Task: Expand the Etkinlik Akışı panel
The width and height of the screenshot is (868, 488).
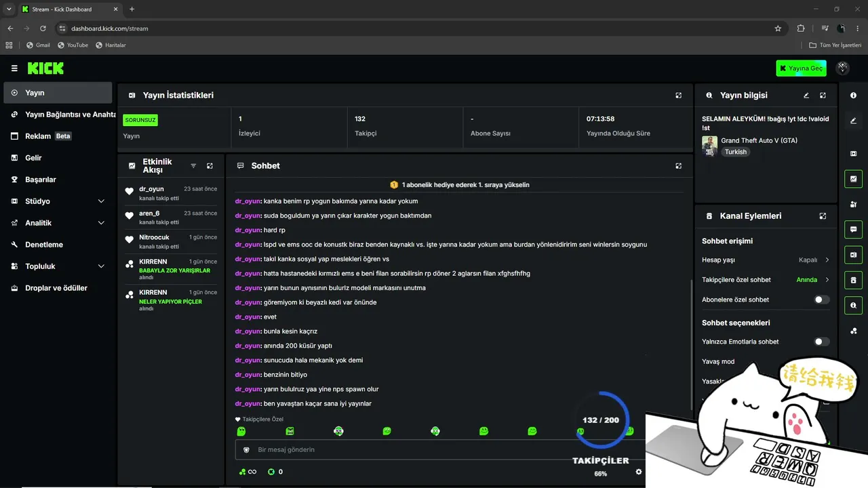Action: pos(210,166)
